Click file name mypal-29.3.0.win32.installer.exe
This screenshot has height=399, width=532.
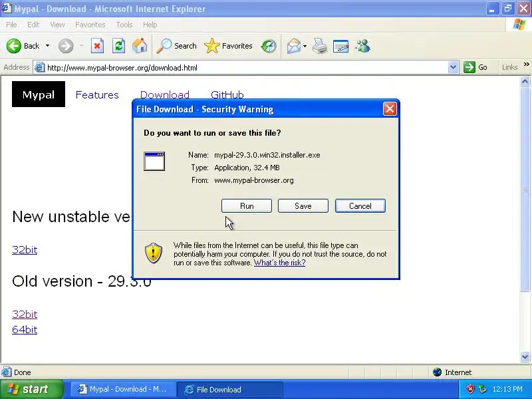267,155
